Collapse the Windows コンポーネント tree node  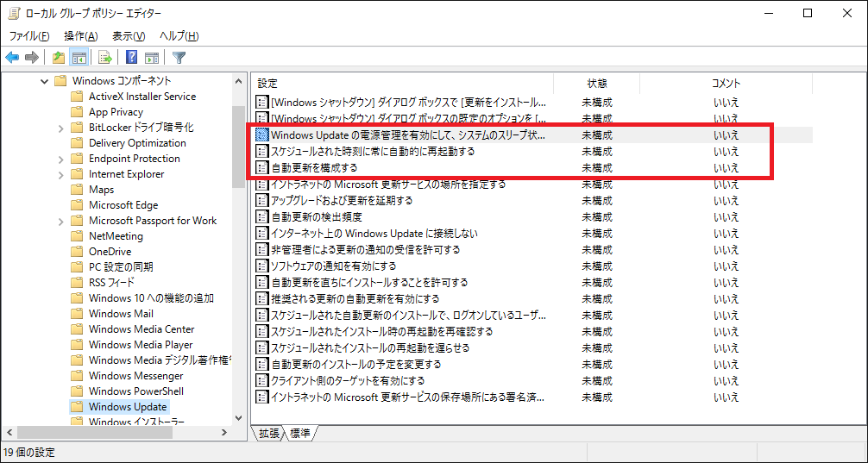(43, 81)
